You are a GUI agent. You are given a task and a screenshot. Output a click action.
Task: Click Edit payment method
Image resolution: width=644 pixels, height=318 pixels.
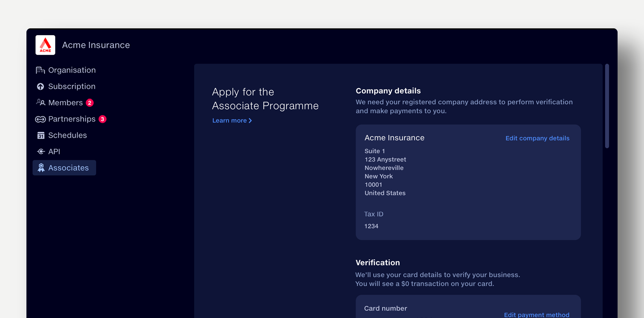click(x=536, y=315)
